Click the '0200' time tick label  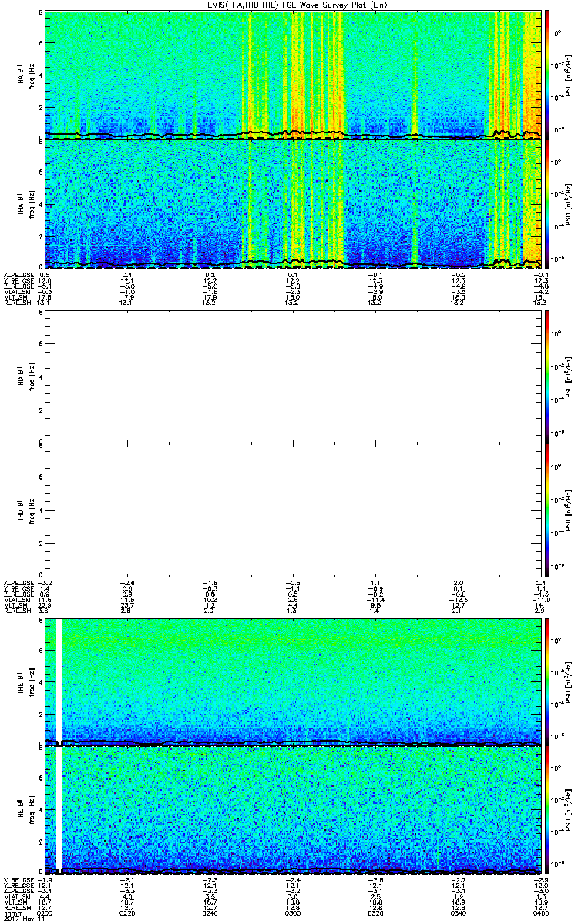point(45,912)
